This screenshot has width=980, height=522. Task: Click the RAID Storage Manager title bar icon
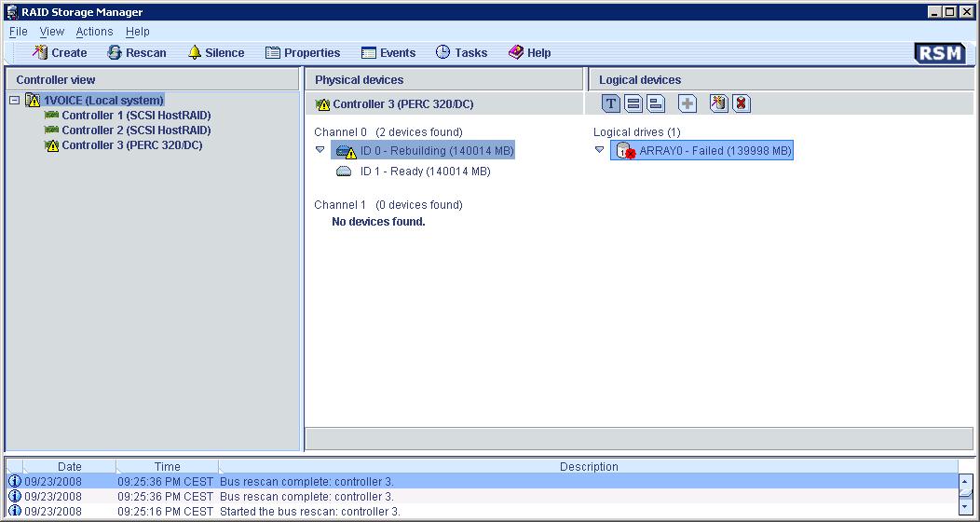point(12,12)
